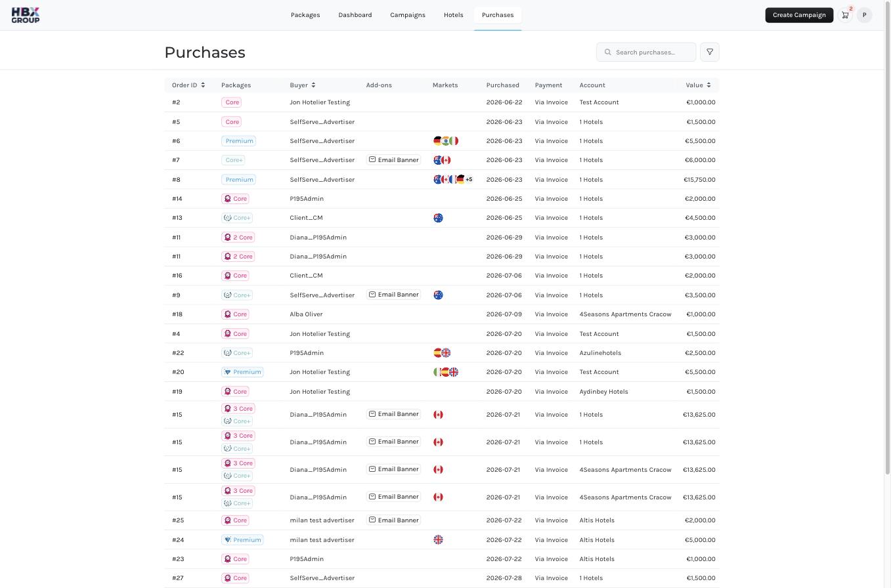Viewport: 891px width, 588px height.
Task: Click Premium badge in order #24
Action: [242, 540]
